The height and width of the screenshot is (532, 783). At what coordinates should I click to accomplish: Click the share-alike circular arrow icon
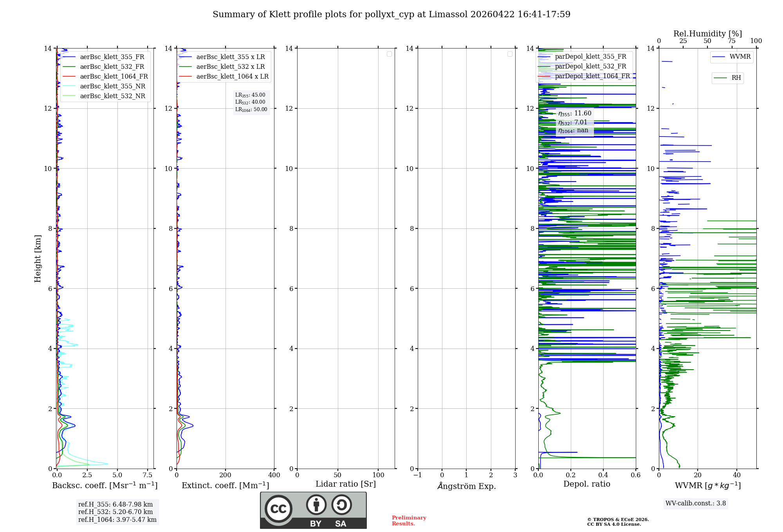pos(341,505)
